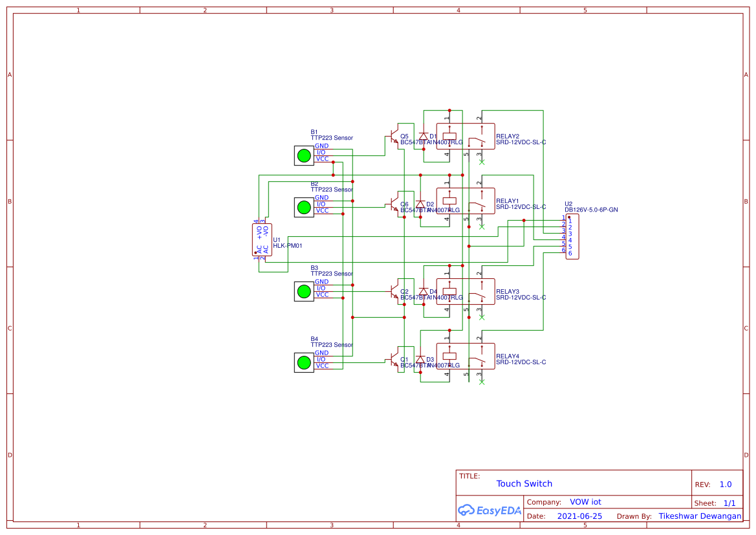Screen dimensions: 756x535
Task: Select the B4 green touch sensor pad
Action: 304,362
